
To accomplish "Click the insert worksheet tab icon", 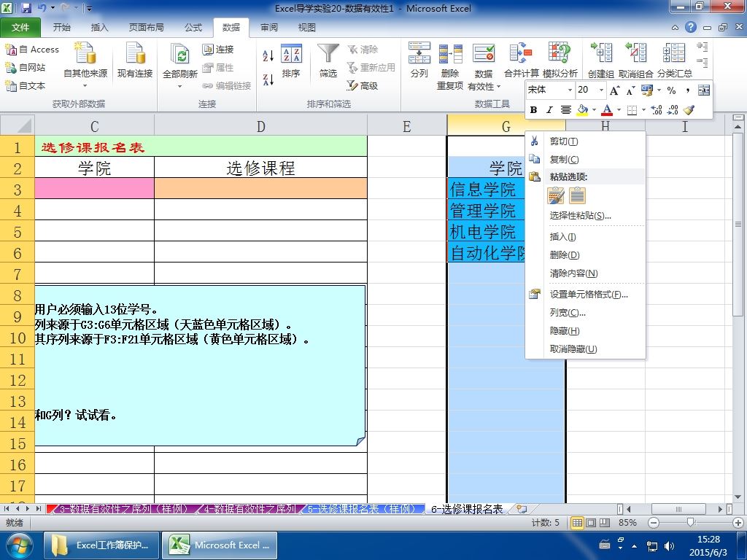I will tap(522, 509).
